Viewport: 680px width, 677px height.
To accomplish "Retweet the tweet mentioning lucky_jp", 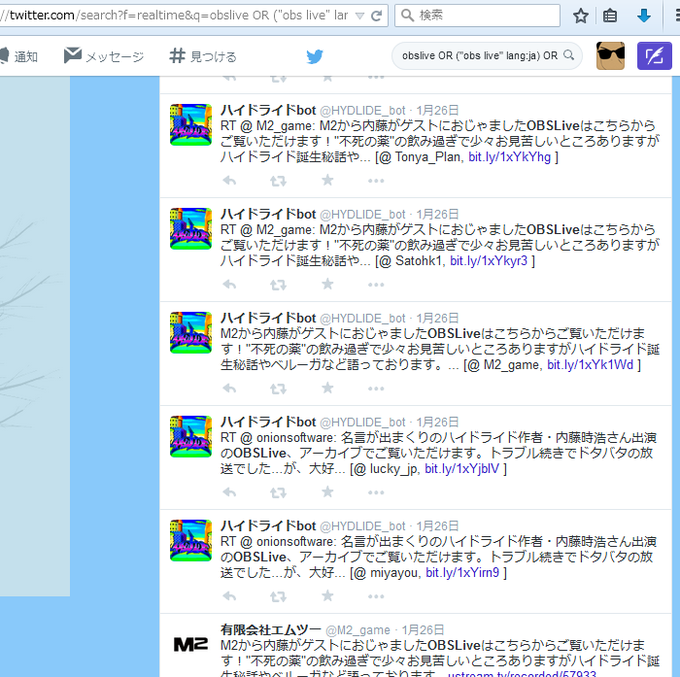I will pos(278,493).
